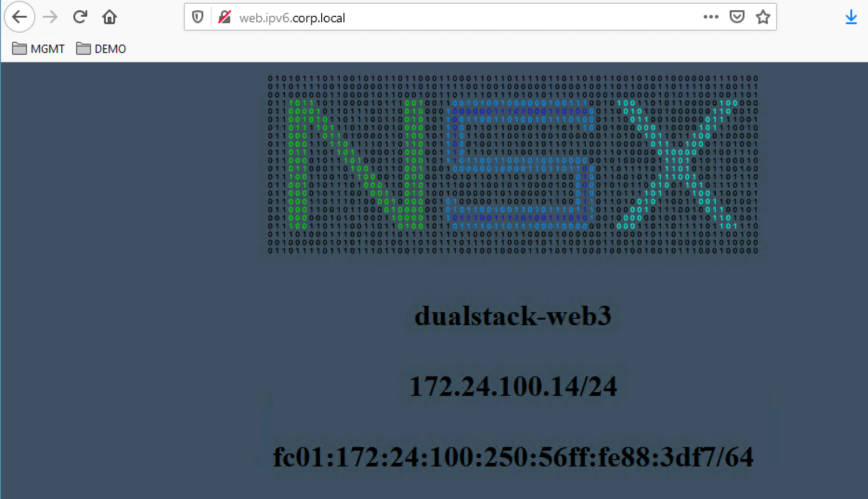The height and width of the screenshot is (499, 868).
Task: Open the browser home page
Action: point(110,17)
